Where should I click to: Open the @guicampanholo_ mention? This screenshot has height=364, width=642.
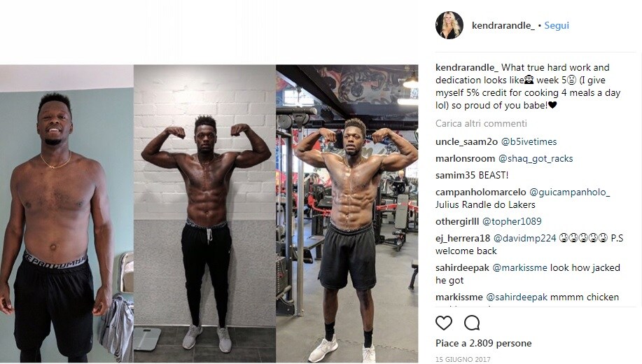click(x=569, y=192)
